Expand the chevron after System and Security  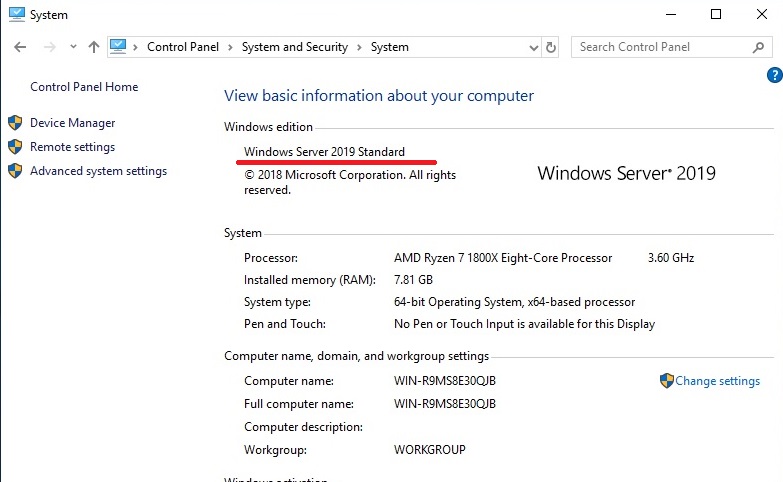[x=360, y=47]
